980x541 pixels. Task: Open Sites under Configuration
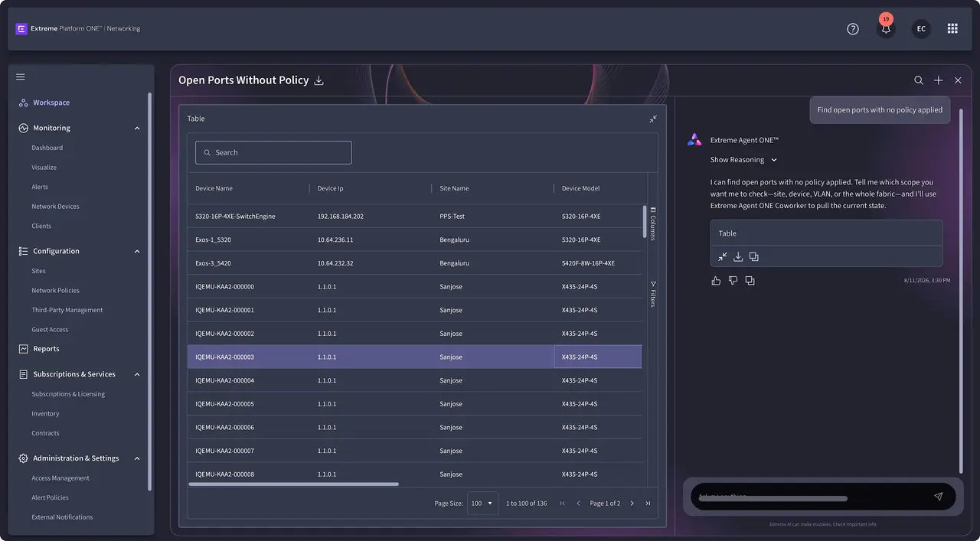point(39,271)
